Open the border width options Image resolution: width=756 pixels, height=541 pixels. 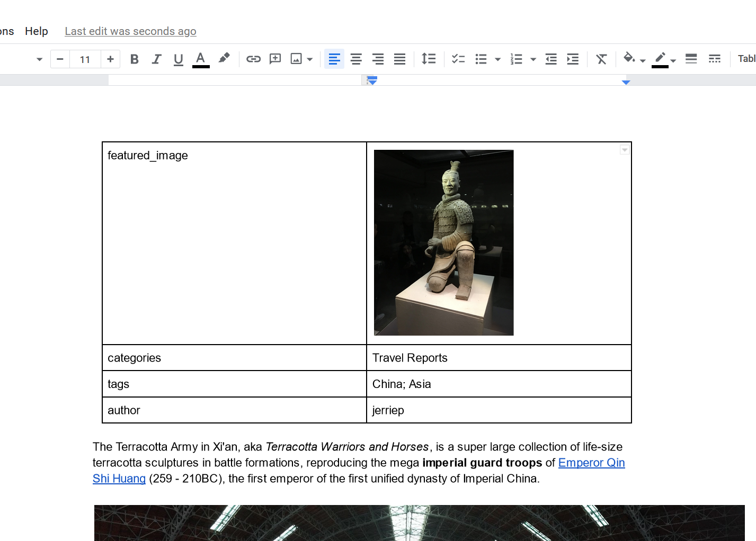691,59
